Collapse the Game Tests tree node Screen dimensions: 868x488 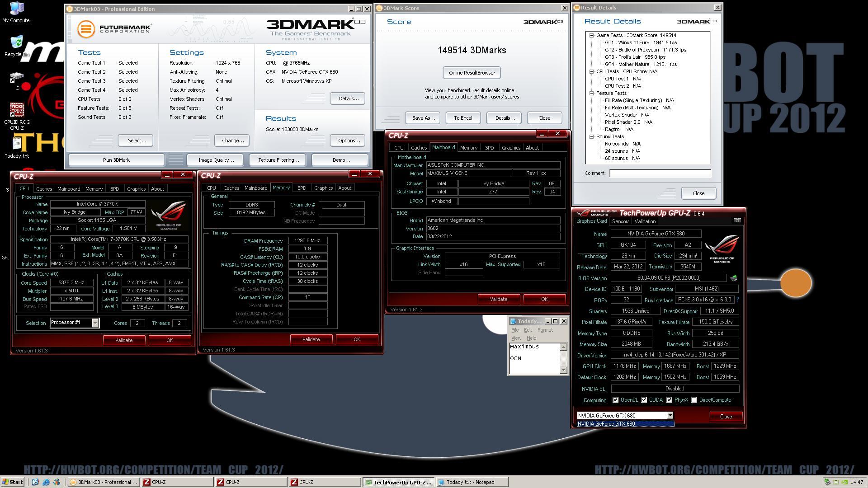(591, 35)
